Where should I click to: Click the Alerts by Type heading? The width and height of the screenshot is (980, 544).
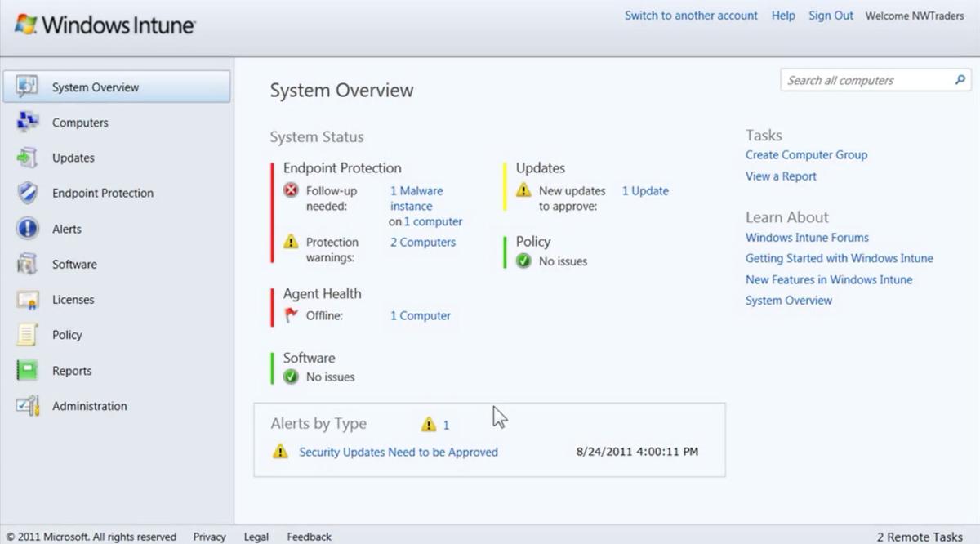pyautogui.click(x=318, y=424)
